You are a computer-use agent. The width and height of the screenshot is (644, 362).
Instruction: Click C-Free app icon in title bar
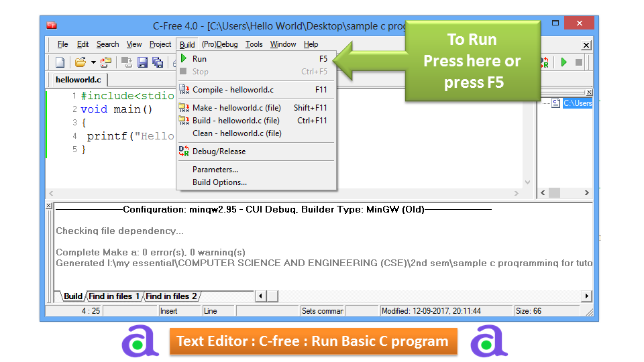pos(52,25)
